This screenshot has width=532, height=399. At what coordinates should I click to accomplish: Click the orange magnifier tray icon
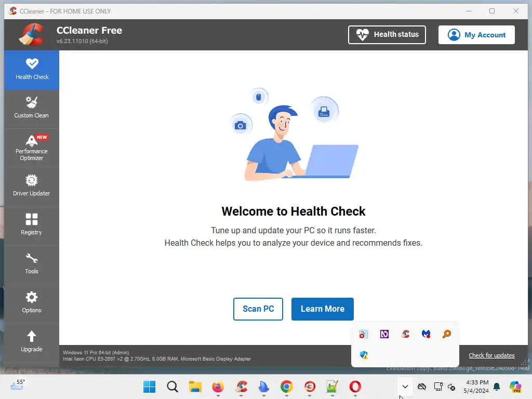(446, 334)
